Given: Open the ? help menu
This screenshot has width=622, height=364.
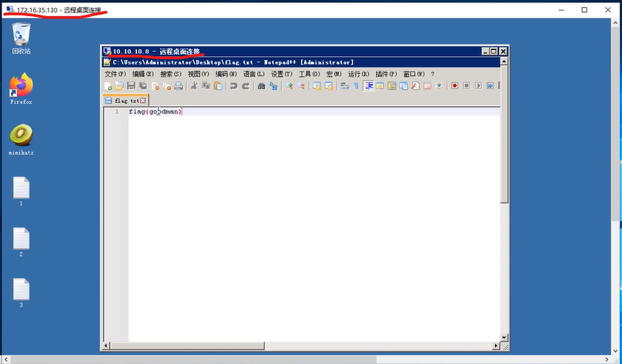Looking at the screenshot, I should click(433, 74).
